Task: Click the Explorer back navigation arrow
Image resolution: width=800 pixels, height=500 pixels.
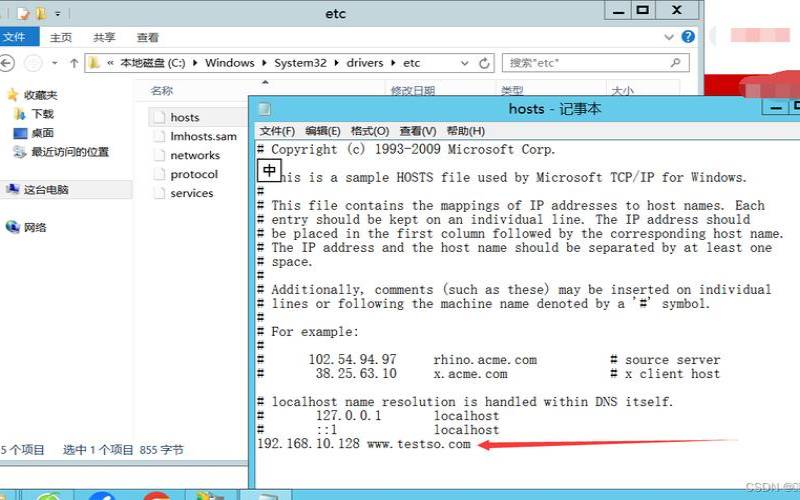Action: pyautogui.click(x=8, y=63)
